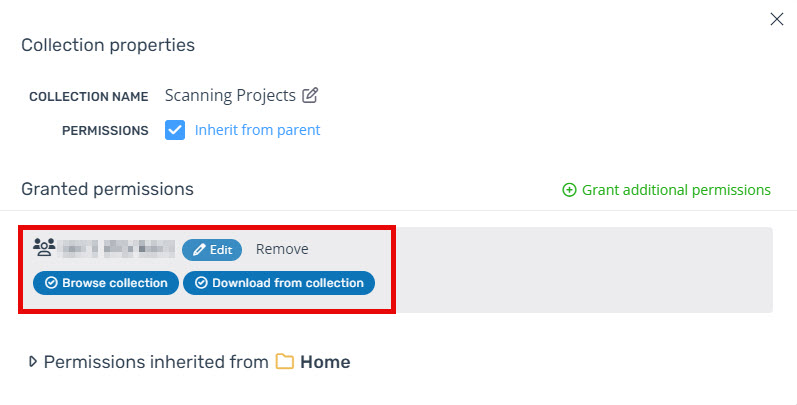The image size is (797, 405).
Task: Open the Home parent collection
Action: (x=325, y=362)
